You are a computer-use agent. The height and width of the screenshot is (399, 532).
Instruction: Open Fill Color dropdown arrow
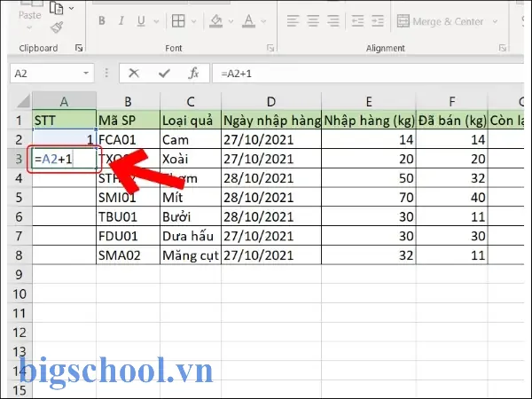coord(231,21)
